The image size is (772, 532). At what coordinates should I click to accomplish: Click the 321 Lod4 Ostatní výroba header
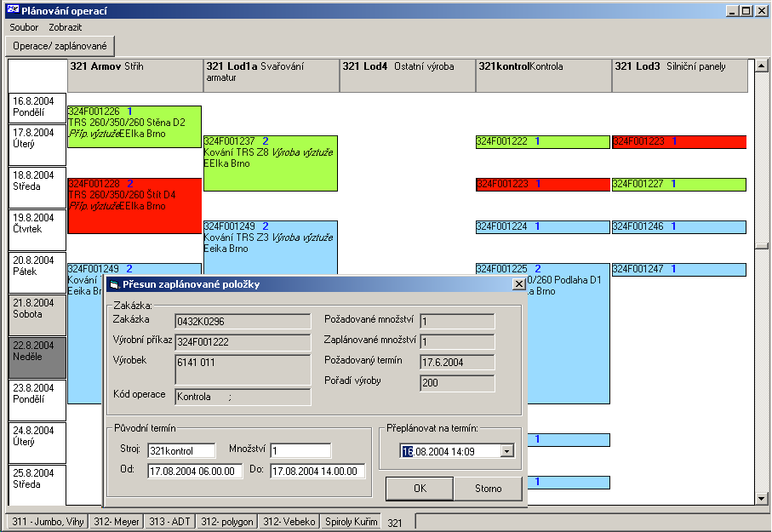408,76
